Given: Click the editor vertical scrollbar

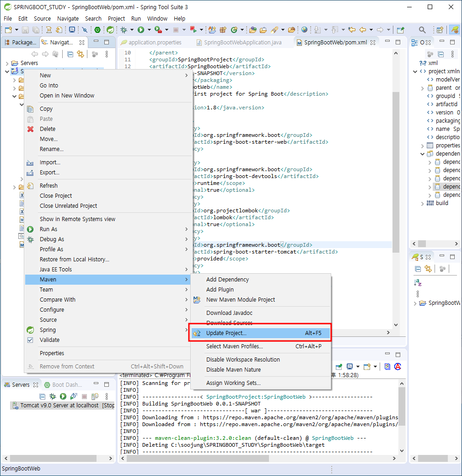Looking at the screenshot, I should click(396, 172).
